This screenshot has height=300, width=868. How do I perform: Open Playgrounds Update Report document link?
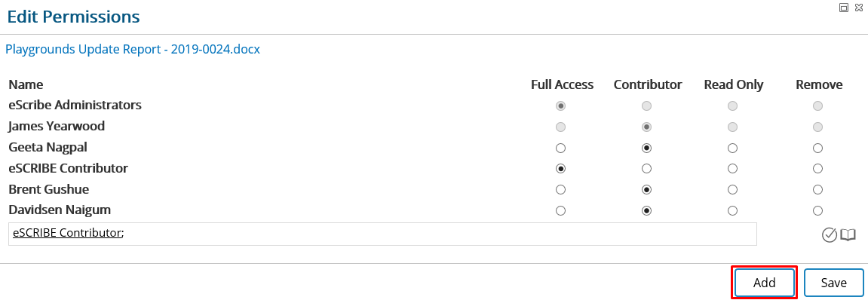point(133,49)
